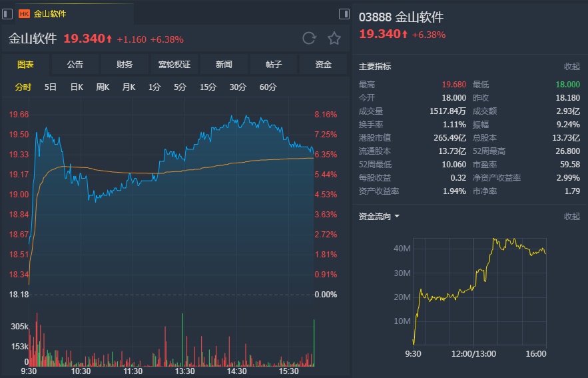Screen dimensions: 588x378
Task: Select the 周K chart period
Action: coord(103,87)
